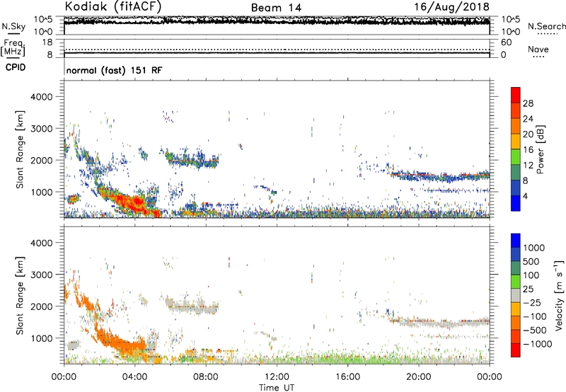Click the 60 tick on Nave axis

506,42
